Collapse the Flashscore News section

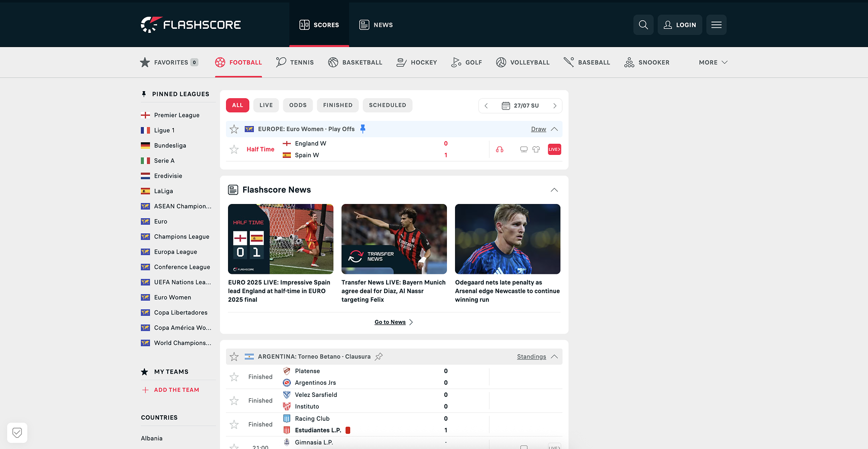(554, 190)
